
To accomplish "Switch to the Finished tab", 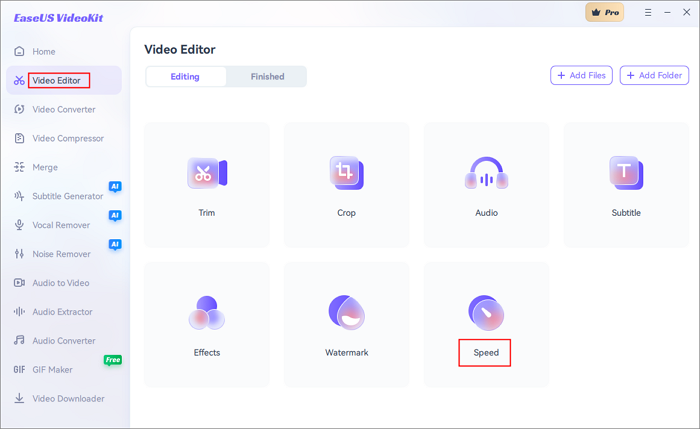I will (267, 77).
